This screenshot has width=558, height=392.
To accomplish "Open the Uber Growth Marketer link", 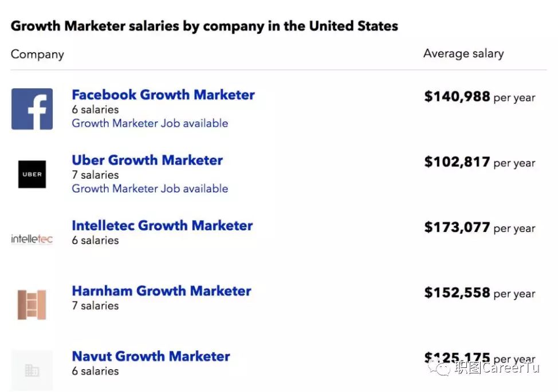I will pyautogui.click(x=147, y=160).
